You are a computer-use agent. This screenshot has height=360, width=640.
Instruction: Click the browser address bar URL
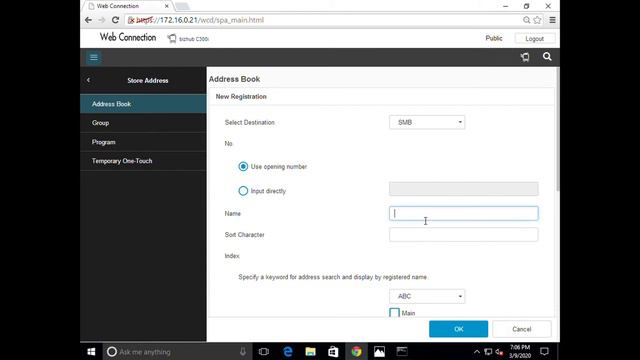coord(200,20)
